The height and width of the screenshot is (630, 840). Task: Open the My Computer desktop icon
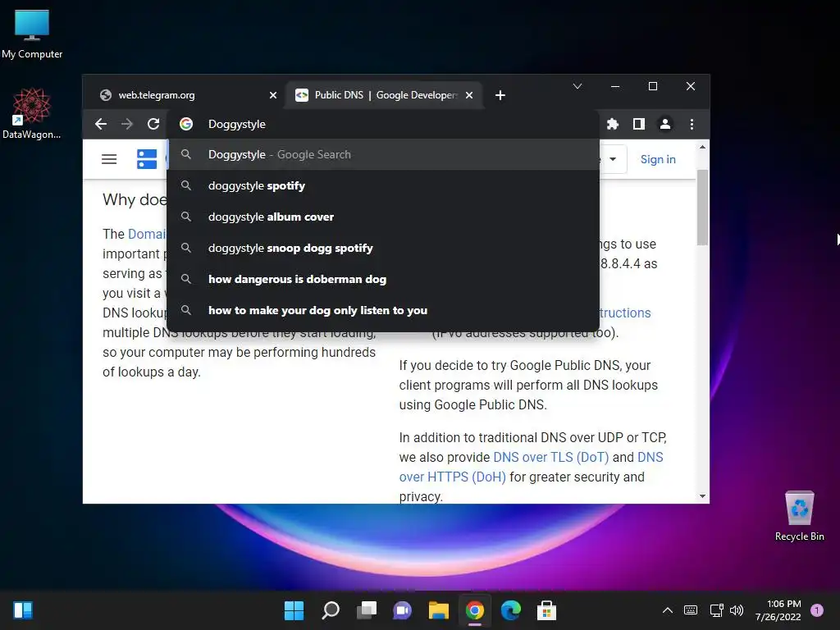(x=32, y=34)
